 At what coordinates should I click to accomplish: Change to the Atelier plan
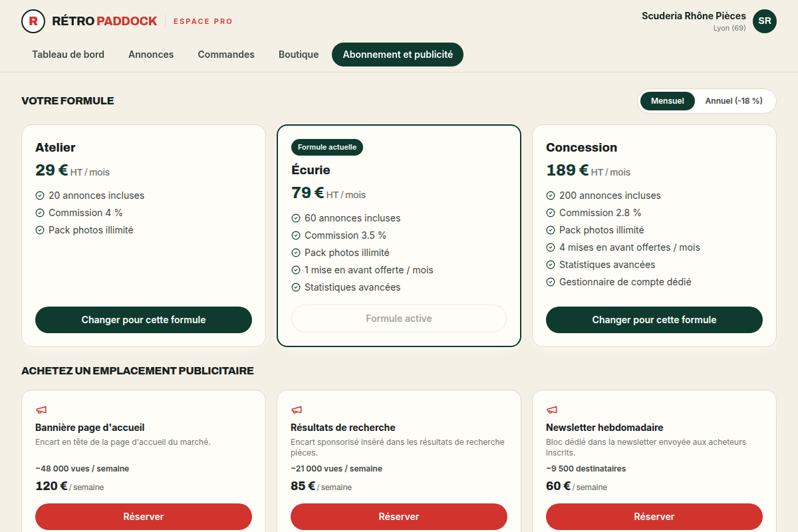144,320
